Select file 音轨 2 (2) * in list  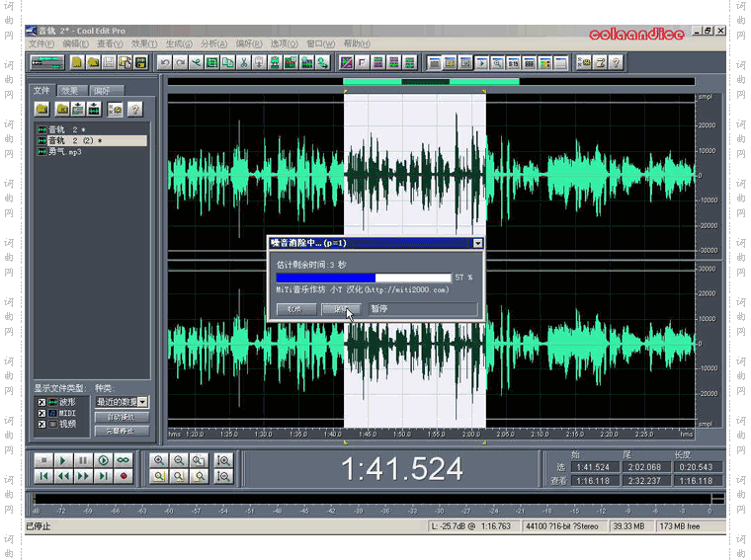pos(92,140)
